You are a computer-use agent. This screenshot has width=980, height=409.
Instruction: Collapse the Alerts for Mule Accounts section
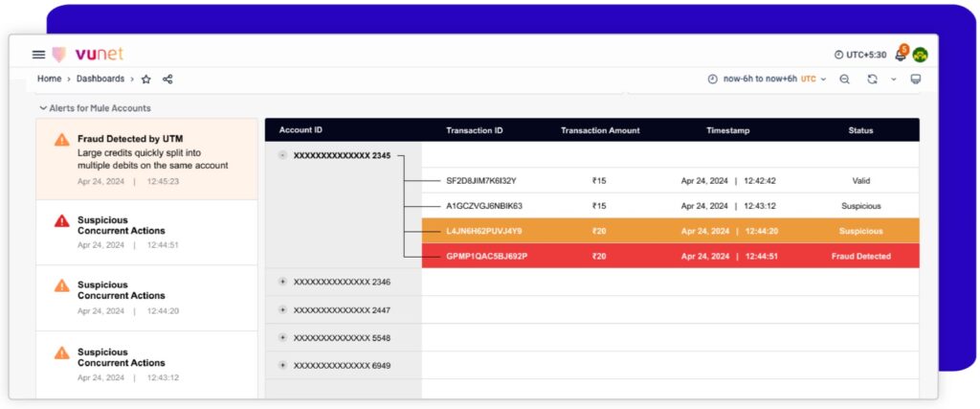(43, 108)
